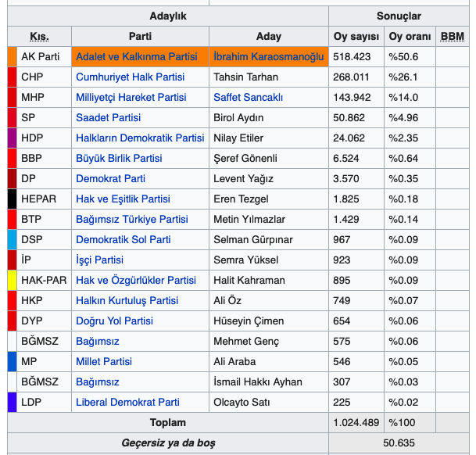Click the Büyük Birlik Partisi link
Viewport: 476px width, 455px height.
119,159
